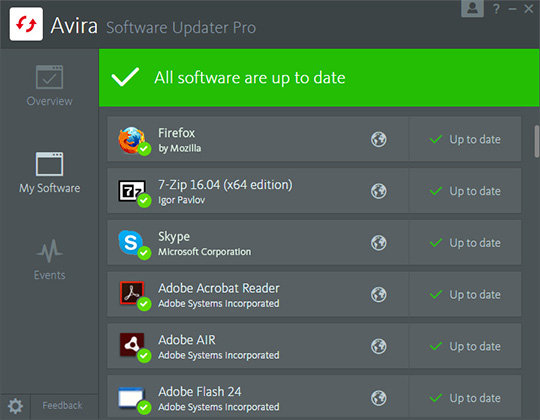Open the Events section
The width and height of the screenshot is (540, 420).
pyautogui.click(x=49, y=260)
